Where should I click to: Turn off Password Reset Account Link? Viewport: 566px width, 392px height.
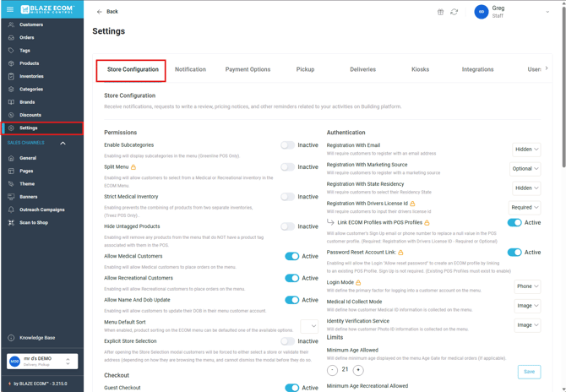(514, 252)
